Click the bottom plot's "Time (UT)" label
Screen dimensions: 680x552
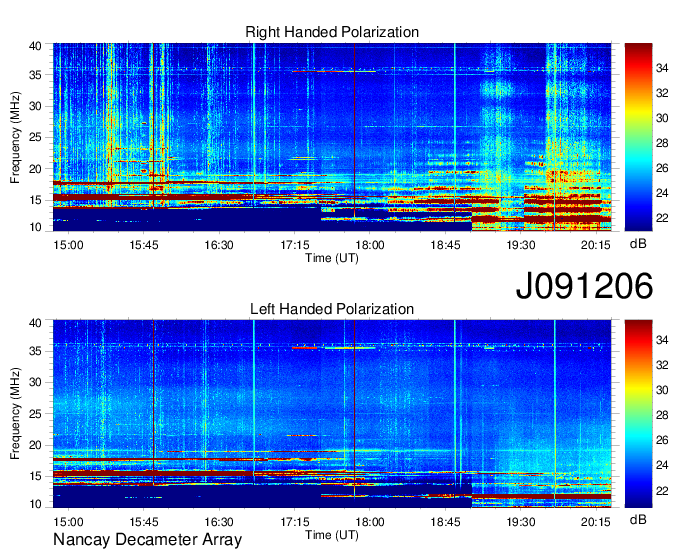tap(332, 535)
